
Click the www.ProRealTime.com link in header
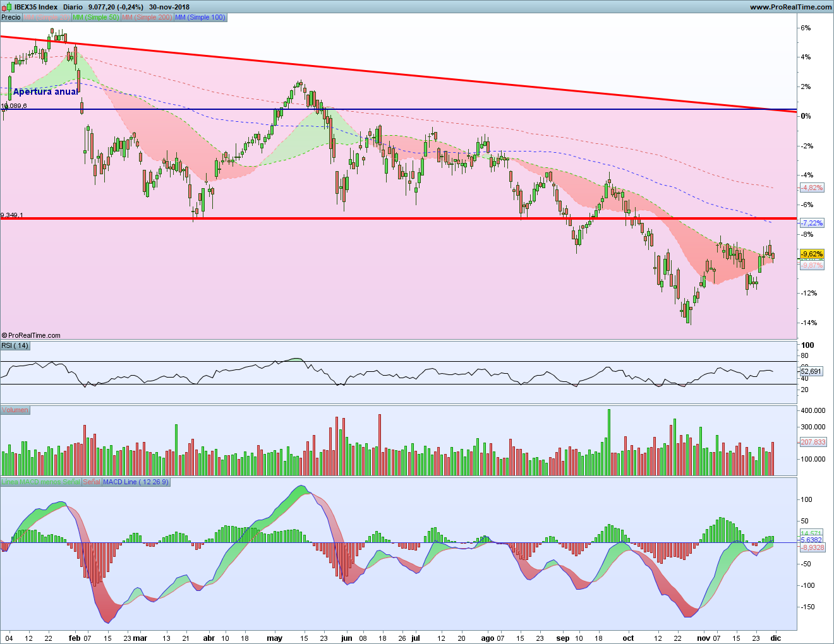tap(790, 7)
